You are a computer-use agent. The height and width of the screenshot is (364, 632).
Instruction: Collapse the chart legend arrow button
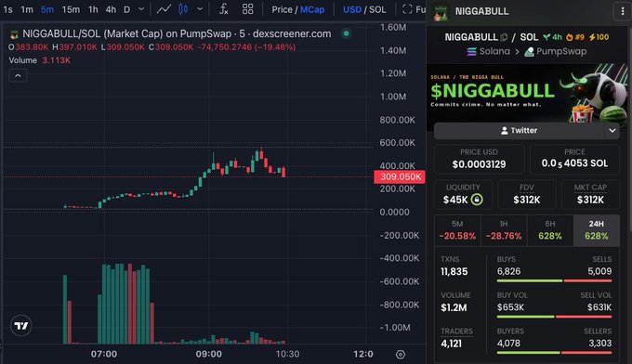18,76
